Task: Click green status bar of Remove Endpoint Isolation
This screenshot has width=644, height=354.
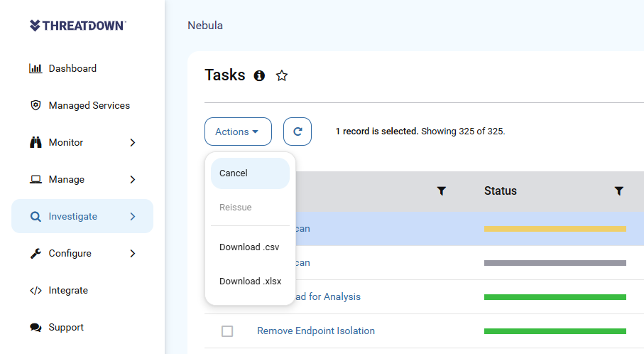Action: [x=555, y=331]
